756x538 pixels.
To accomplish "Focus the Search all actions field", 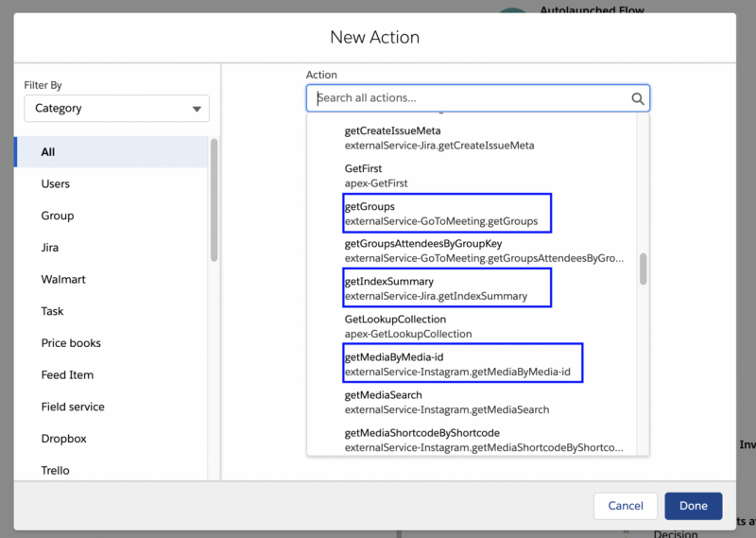I will pos(478,98).
